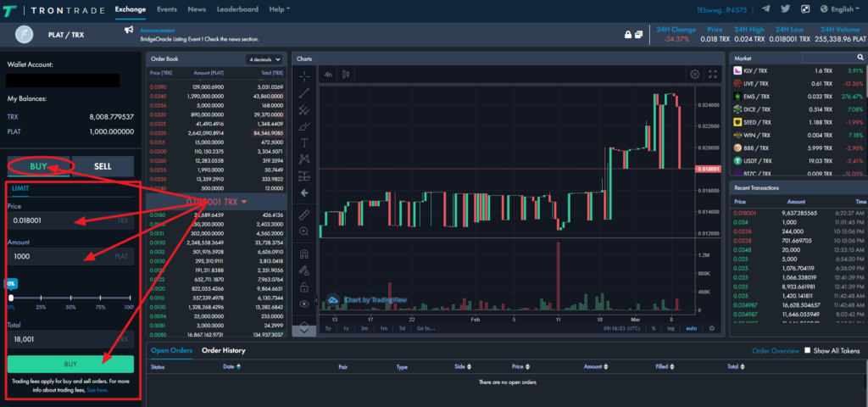
Task: Open the Discord chat icon in header
Action: click(x=805, y=8)
